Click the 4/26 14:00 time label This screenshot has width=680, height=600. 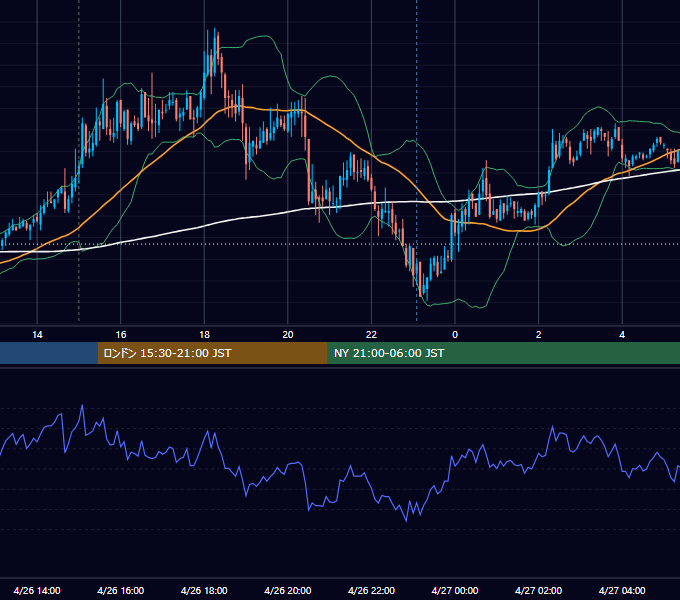click(37, 590)
